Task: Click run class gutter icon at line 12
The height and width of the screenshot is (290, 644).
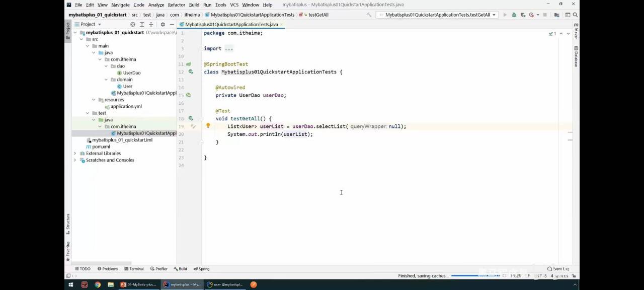Action: tap(191, 71)
